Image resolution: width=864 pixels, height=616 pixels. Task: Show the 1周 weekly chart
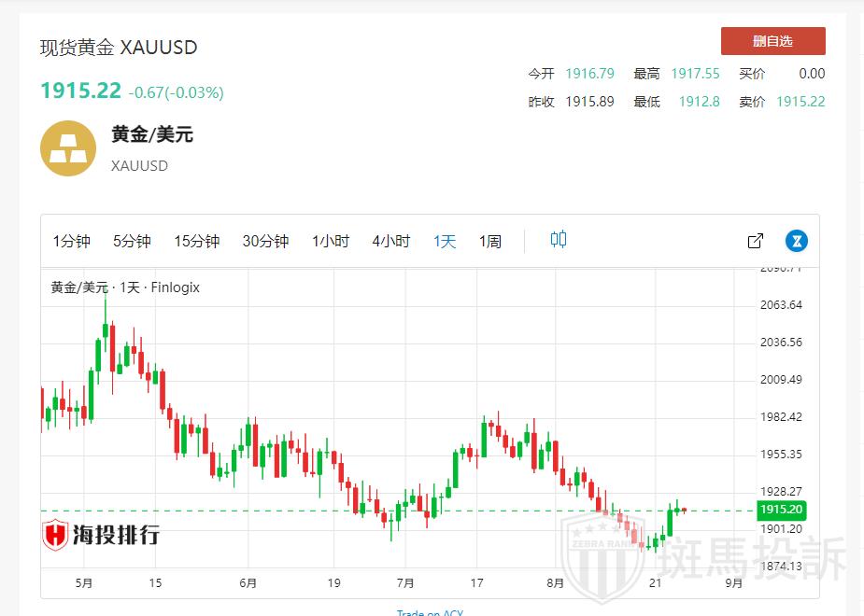pyautogui.click(x=490, y=241)
